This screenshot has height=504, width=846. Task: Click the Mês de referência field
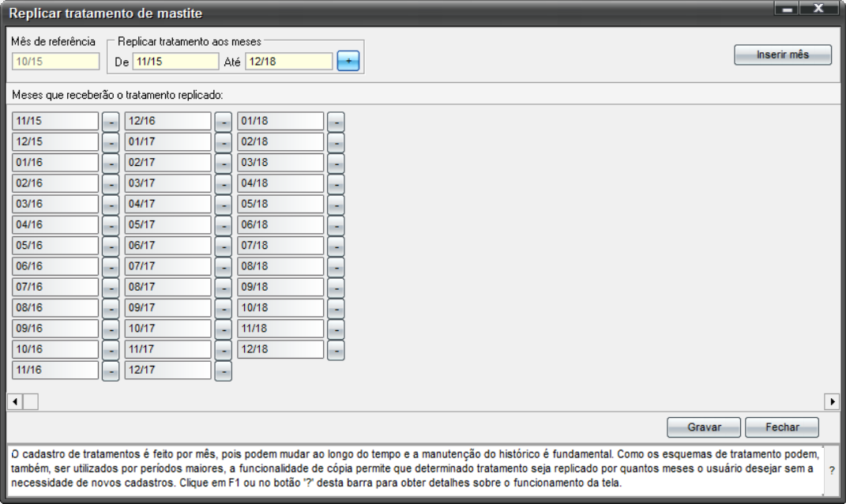pos(55,62)
